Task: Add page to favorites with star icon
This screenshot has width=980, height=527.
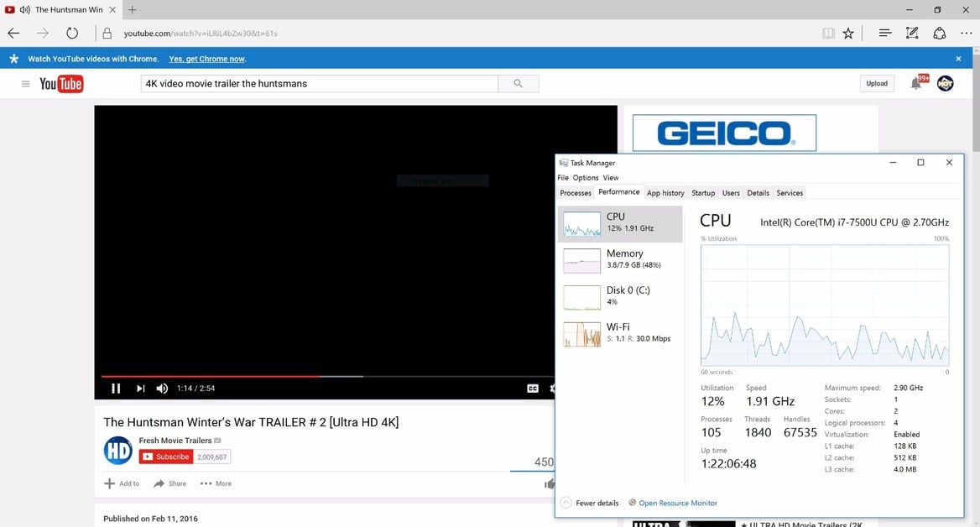Action: click(x=848, y=33)
